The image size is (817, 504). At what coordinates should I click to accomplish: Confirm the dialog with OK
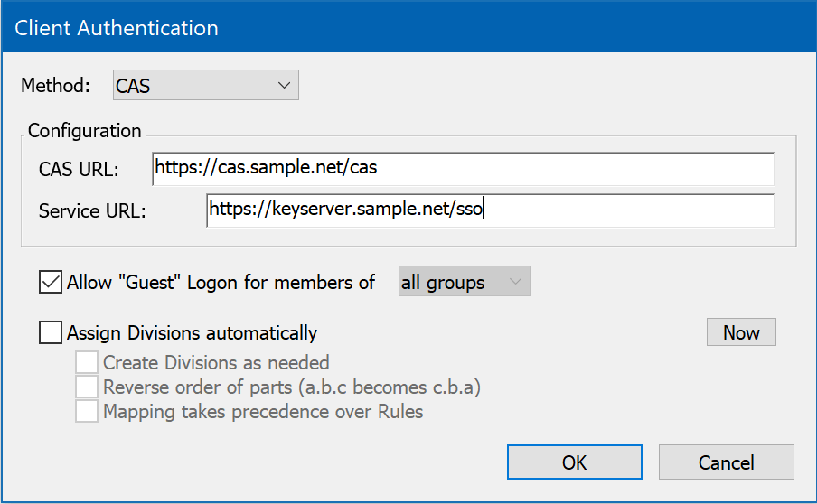coord(574,462)
